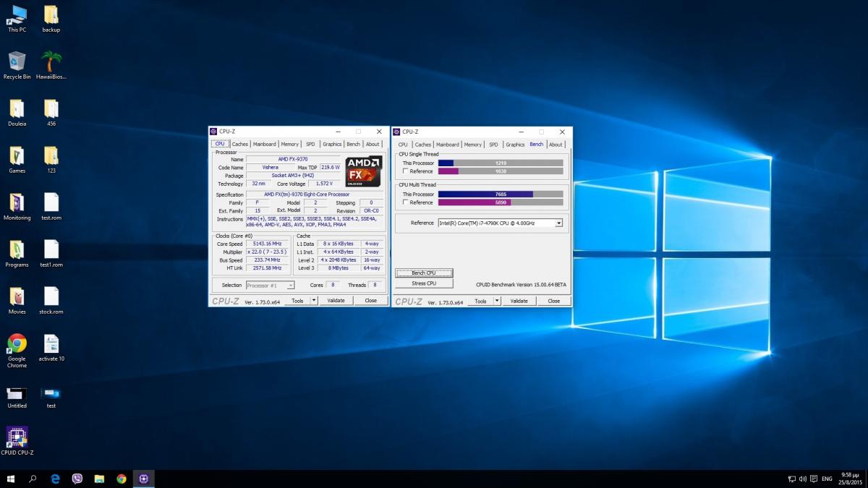This screenshot has height=488, width=868.
Task: Expand Tools dropdown arrow in left CPU-Z window
Action: [314, 301]
